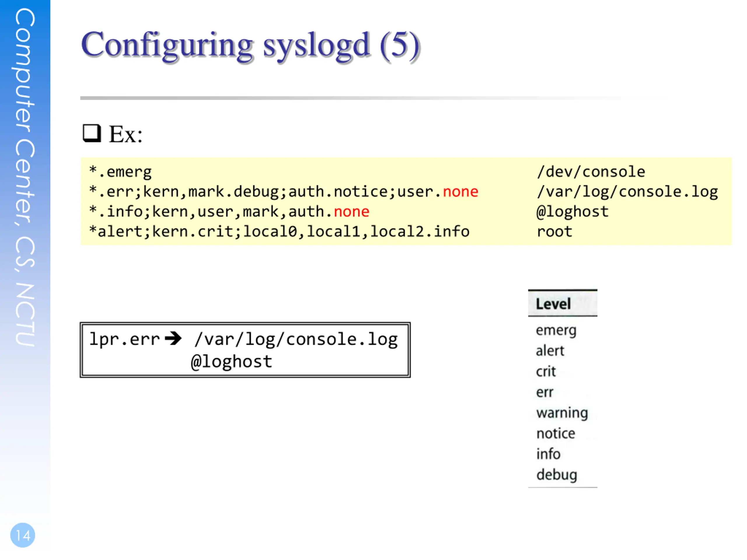Select the crit level entry

pyautogui.click(x=545, y=371)
